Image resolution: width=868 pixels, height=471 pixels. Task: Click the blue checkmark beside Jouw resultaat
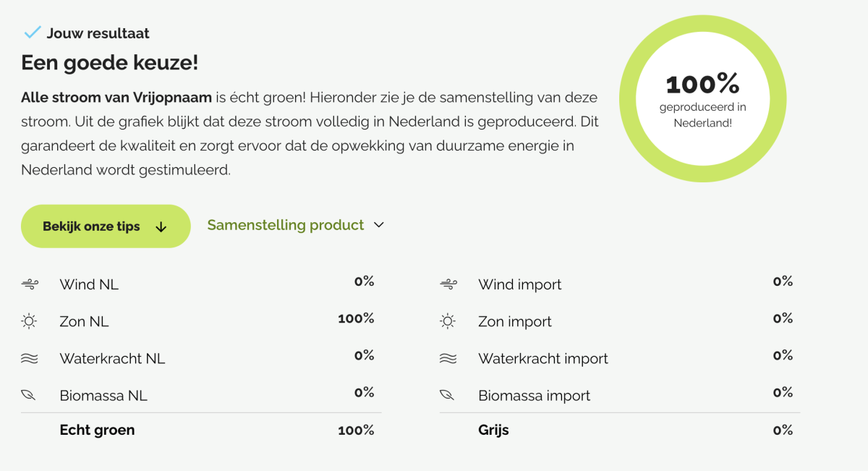tap(30, 32)
